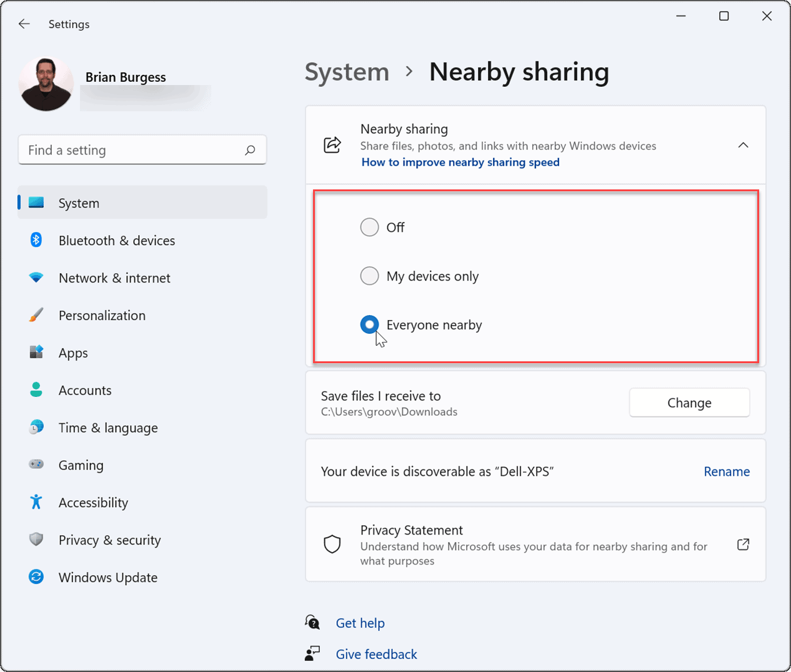Select Everyone nearby sharing option

(369, 324)
